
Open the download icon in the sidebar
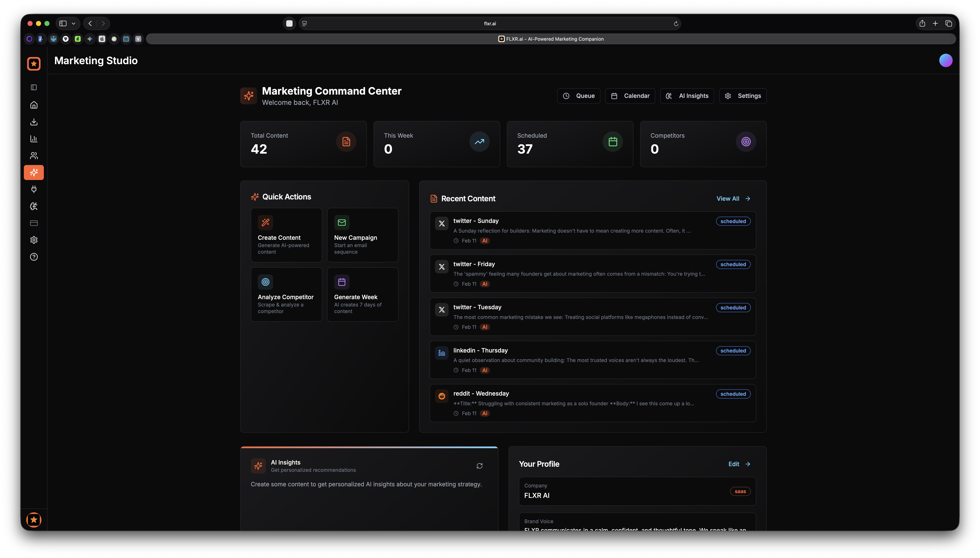tap(34, 122)
